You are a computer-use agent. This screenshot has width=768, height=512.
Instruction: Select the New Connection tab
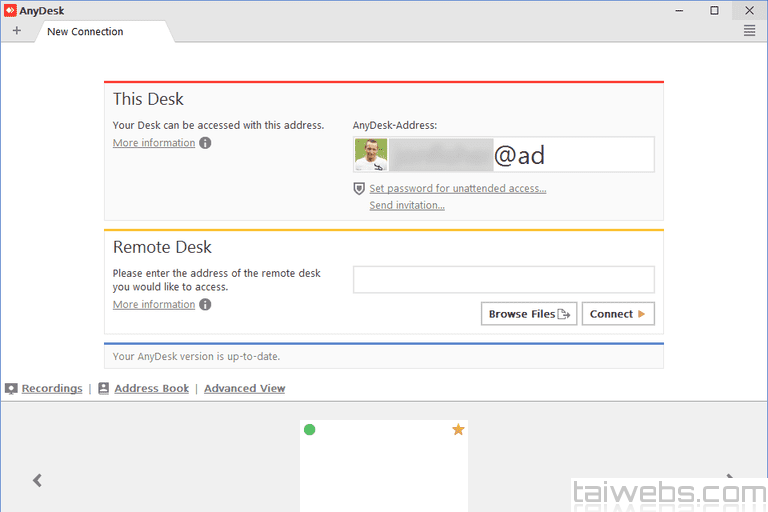coord(86,32)
